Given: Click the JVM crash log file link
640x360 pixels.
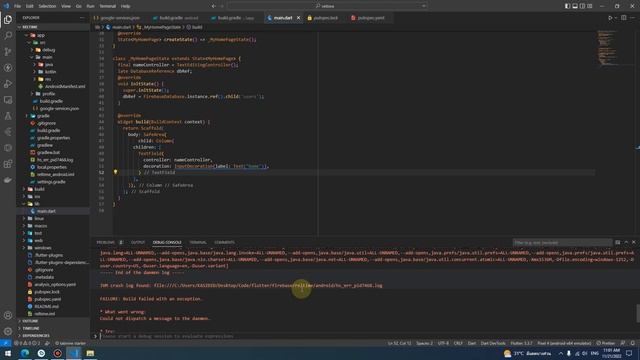Looking at the screenshot, I should coord(268,286).
